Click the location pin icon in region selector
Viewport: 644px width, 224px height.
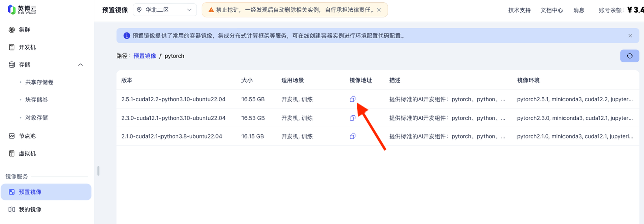click(139, 10)
